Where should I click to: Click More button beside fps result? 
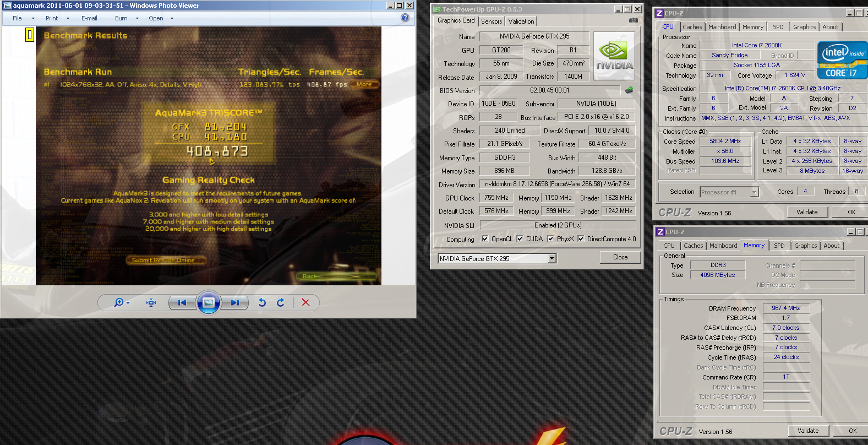click(x=364, y=84)
